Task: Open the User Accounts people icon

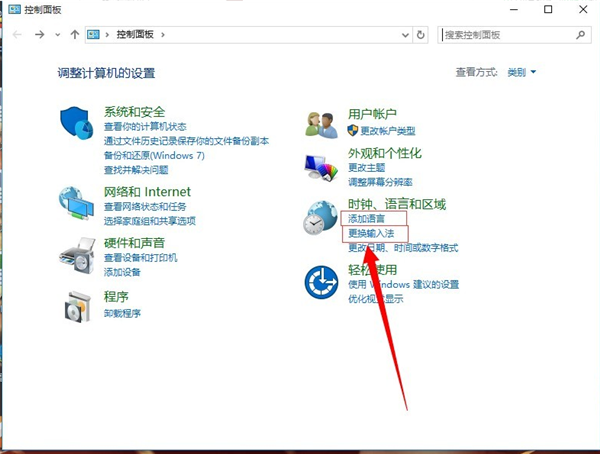Action: pyautogui.click(x=321, y=125)
